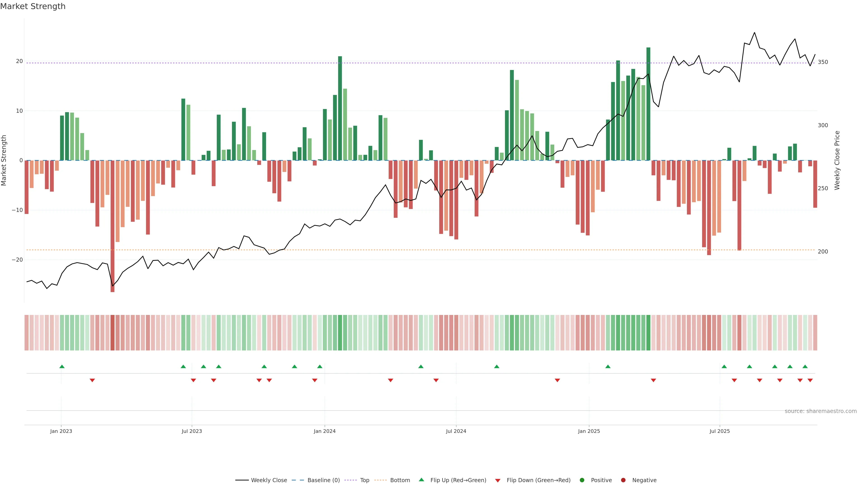Click the first green flip-up triangle near Jan 2023

tap(62, 366)
